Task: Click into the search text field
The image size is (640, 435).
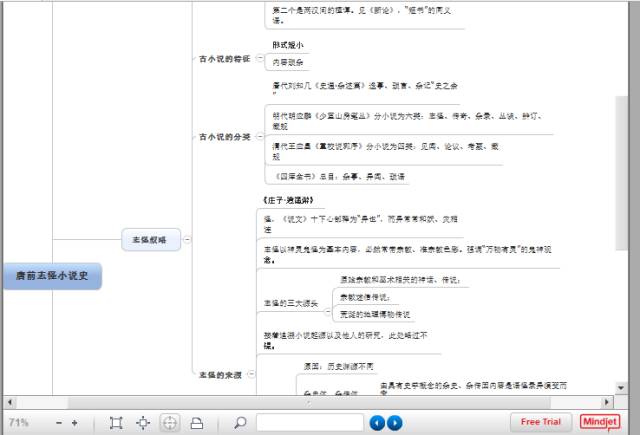Action: [x=310, y=422]
